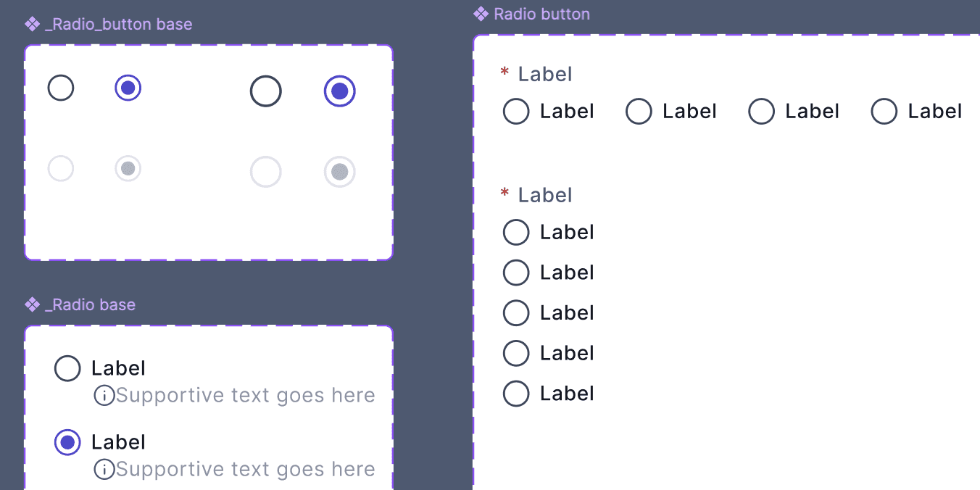
Task: Select the first 'Label' radio in the horizontal group
Action: pos(516,112)
